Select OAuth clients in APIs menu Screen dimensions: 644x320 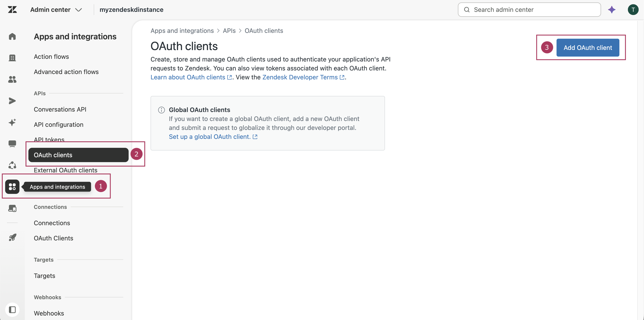coord(78,155)
